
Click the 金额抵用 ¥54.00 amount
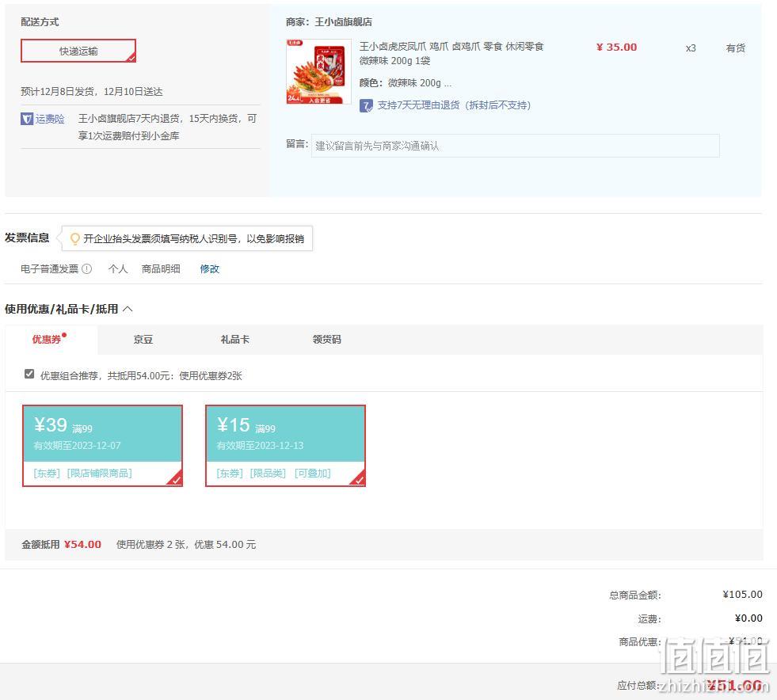click(82, 545)
